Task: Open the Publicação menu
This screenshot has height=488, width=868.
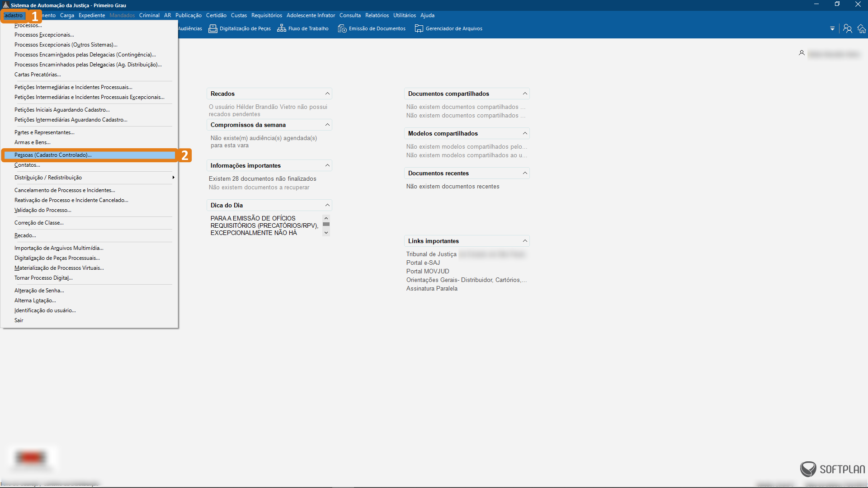Action: pos(189,15)
